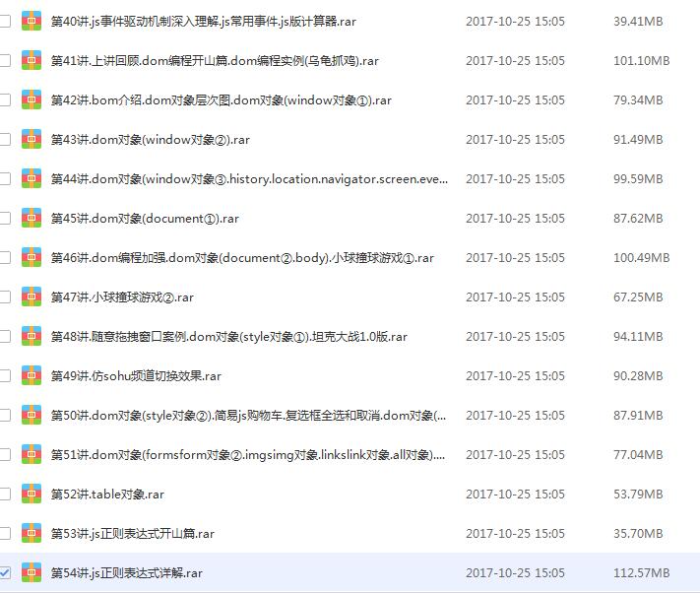Select file name 第53讲.js正则表达式开山篇.rar
The height and width of the screenshot is (594, 700).
[132, 533]
